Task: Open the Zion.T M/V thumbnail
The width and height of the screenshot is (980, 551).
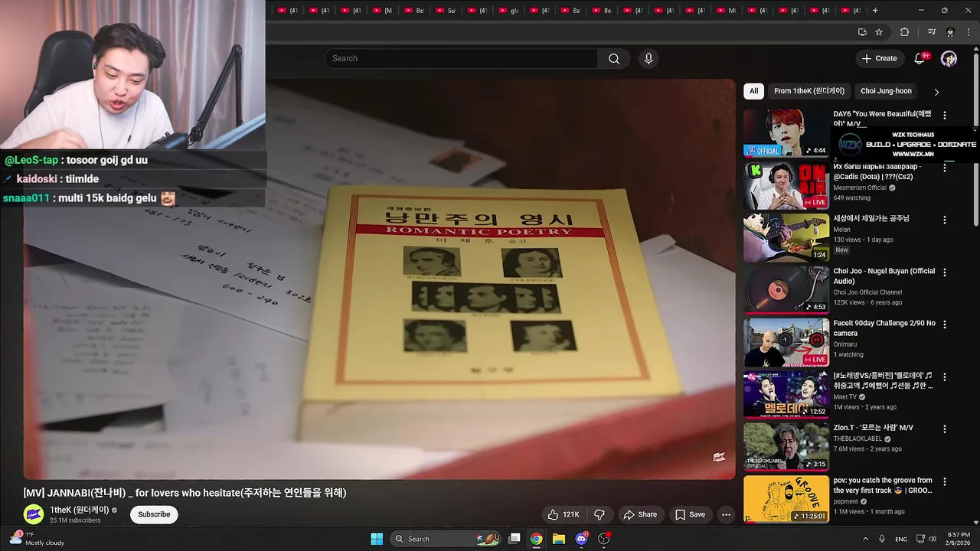Action: tap(786, 447)
